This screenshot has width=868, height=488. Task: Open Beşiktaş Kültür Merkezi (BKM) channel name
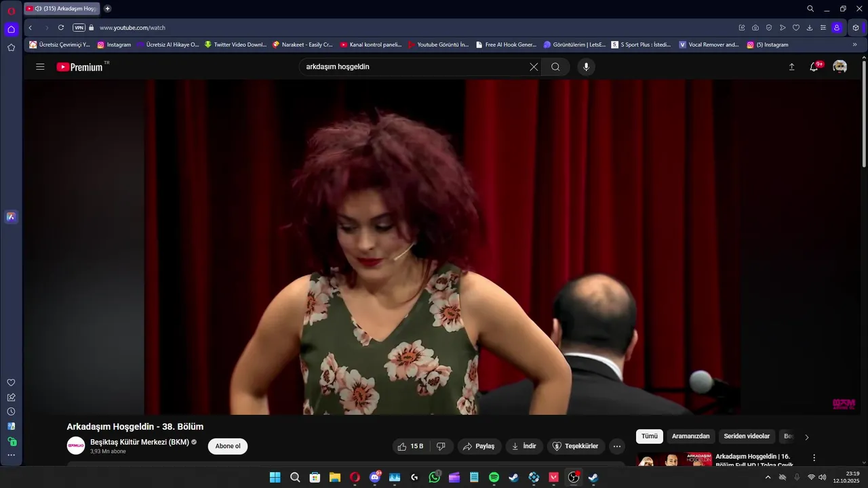[x=140, y=442]
